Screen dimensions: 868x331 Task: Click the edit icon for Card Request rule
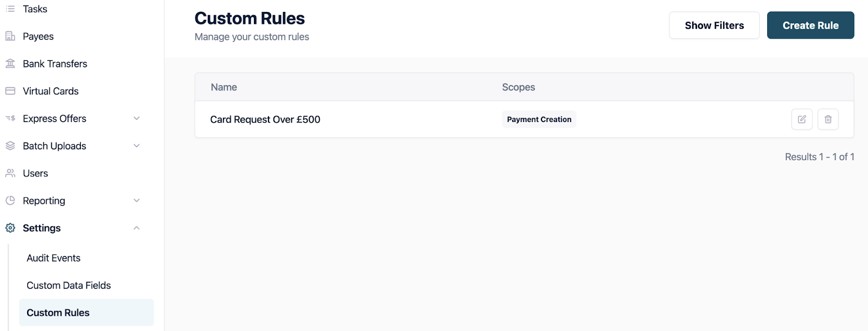801,119
